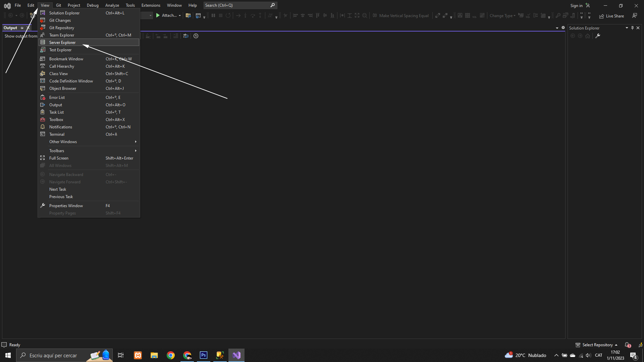Toggle word wrap in Output toolbar
The width and height of the screenshot is (644, 362).
pos(186,36)
